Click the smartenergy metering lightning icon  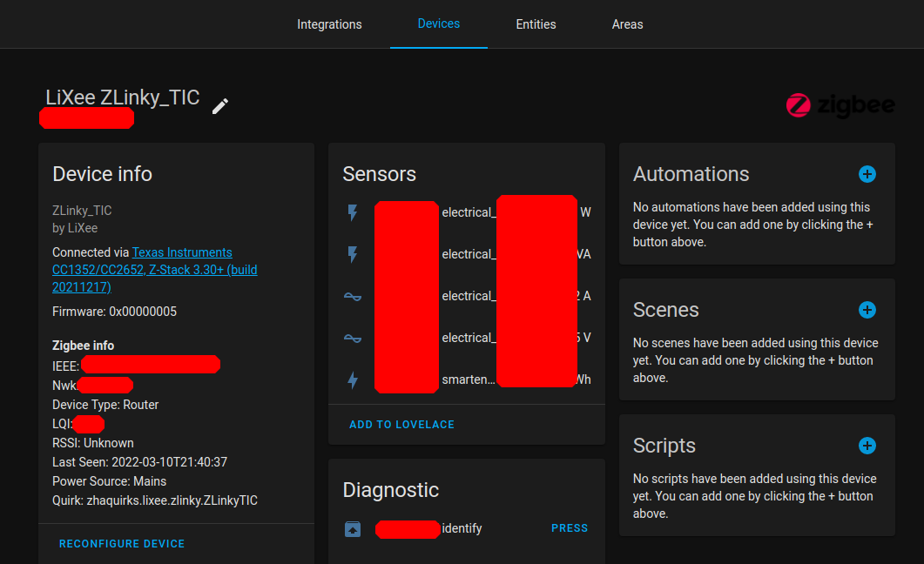click(x=353, y=379)
